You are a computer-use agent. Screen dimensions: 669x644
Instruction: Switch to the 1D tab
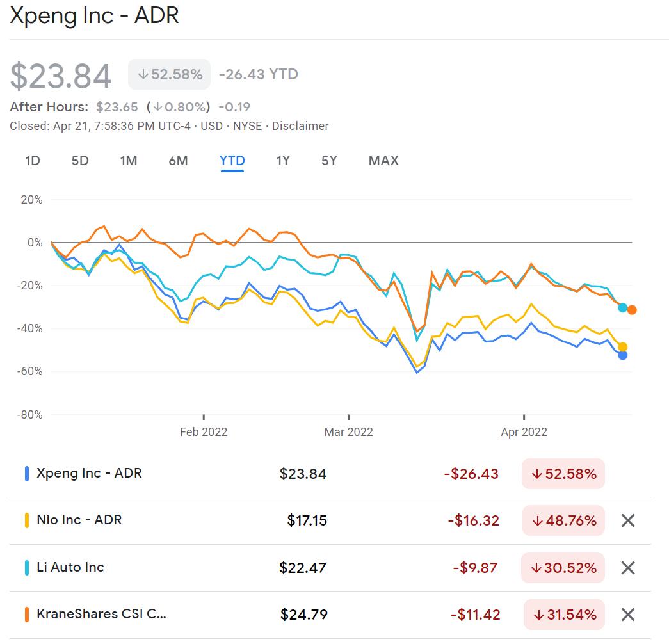pos(31,161)
